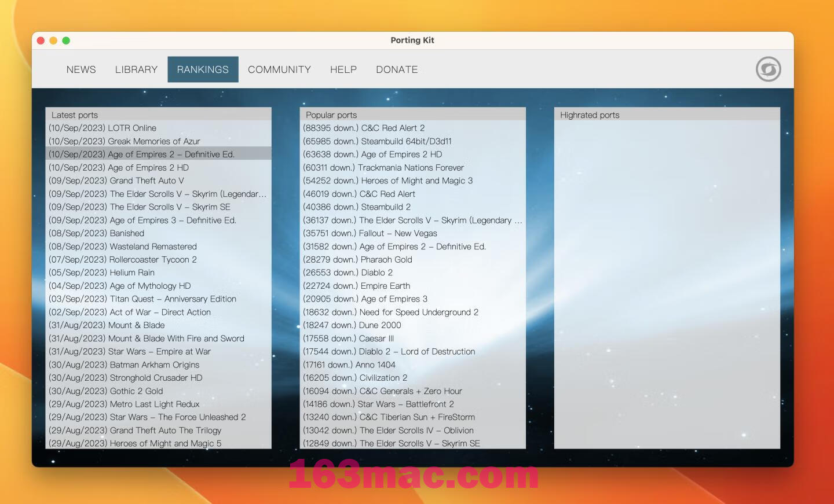Select Batman Arkham Origins entry

click(x=158, y=365)
